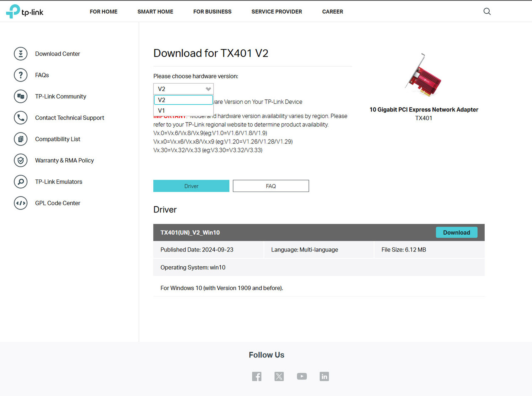The width and height of the screenshot is (532, 396).
Task: Select V1 option in the dropdown list
Action: (183, 111)
